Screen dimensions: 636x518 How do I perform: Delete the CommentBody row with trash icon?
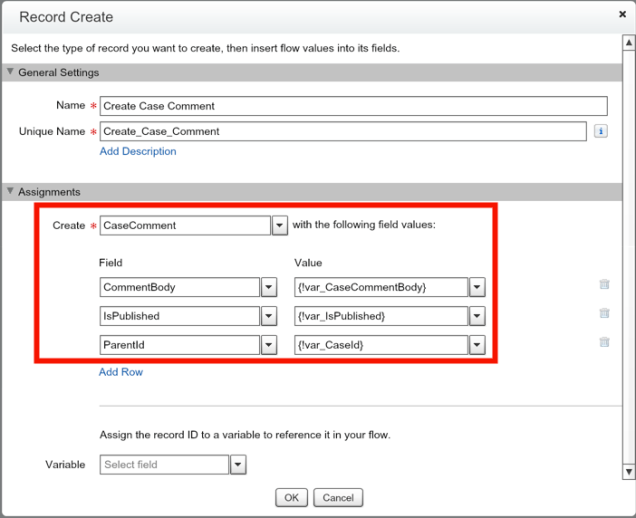tap(604, 285)
